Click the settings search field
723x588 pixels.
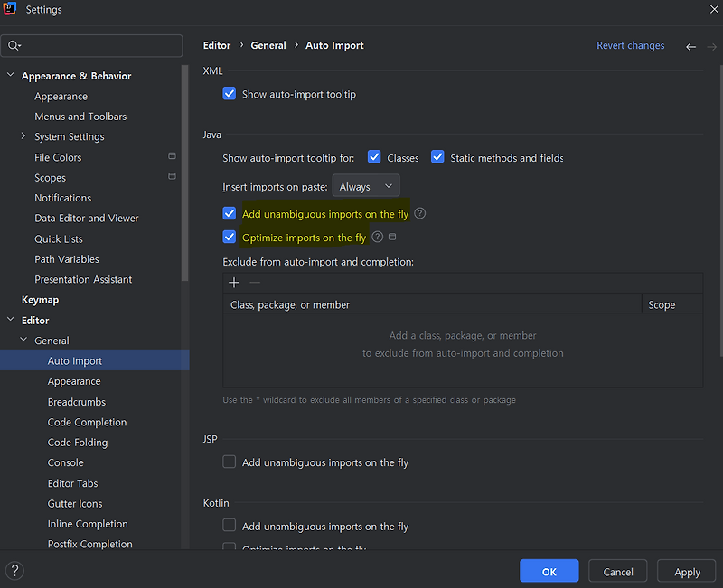click(90, 43)
